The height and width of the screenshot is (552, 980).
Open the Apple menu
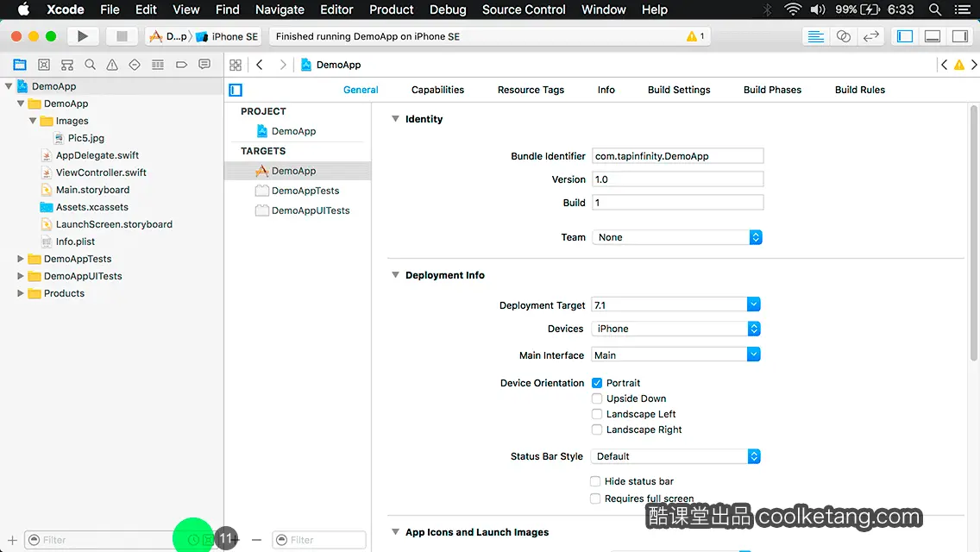point(23,9)
